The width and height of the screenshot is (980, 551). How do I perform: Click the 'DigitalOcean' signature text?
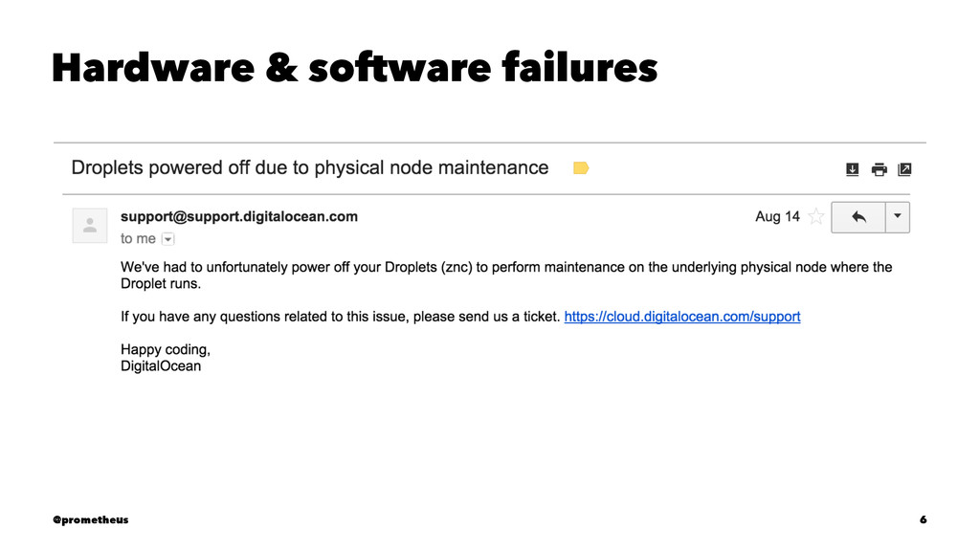(161, 366)
